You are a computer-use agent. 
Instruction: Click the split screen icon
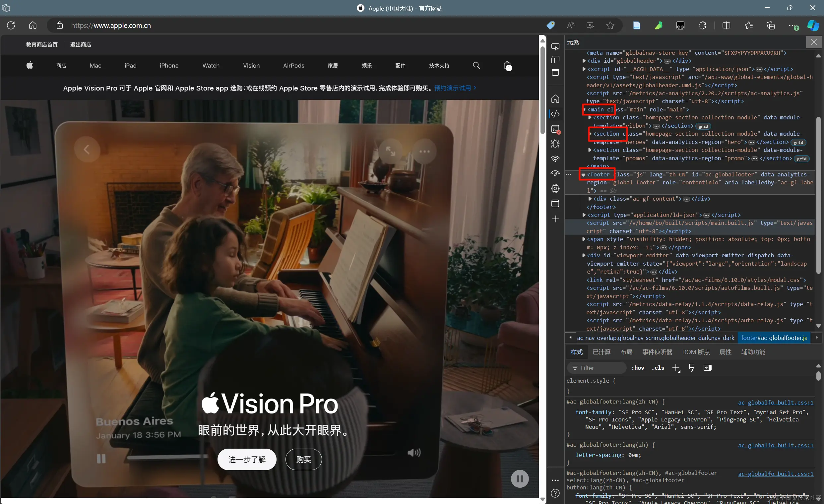[x=727, y=26]
